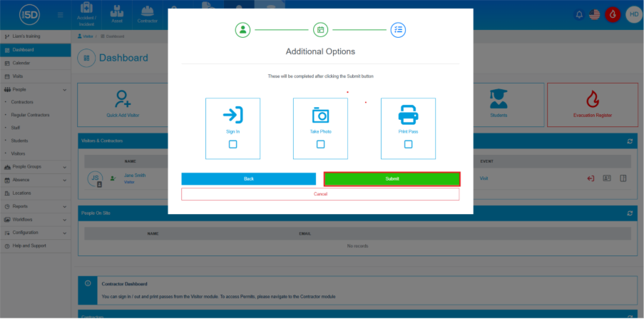644x319 pixels.
Task: Click the second wizard step calendar icon
Action: click(x=320, y=30)
